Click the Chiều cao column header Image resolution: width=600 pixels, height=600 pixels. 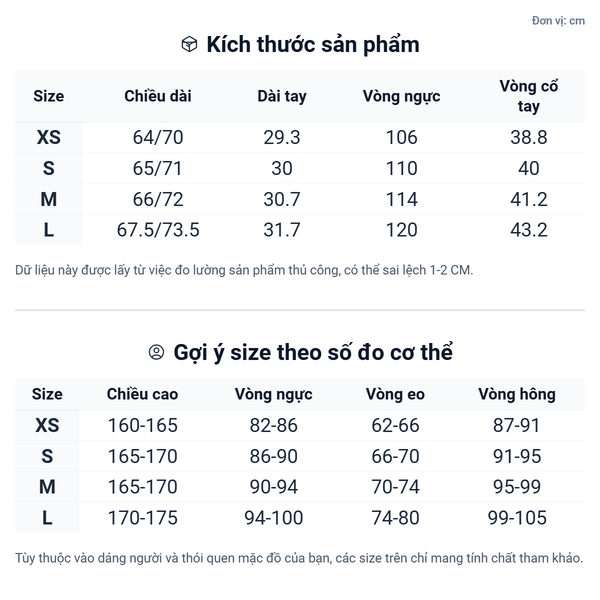[142, 394]
